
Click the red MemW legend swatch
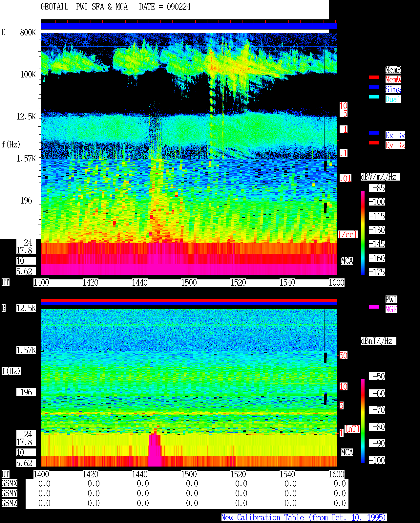coord(374,77)
